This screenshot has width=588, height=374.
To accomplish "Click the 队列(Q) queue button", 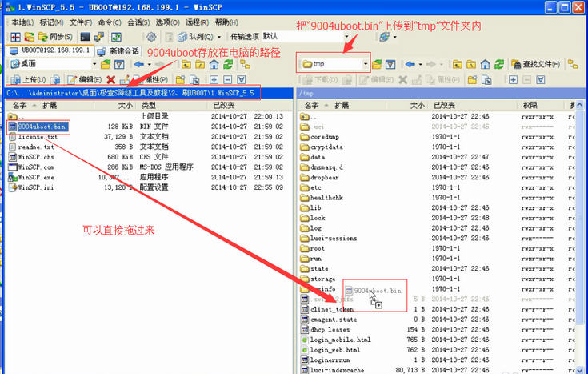I will pos(195,37).
